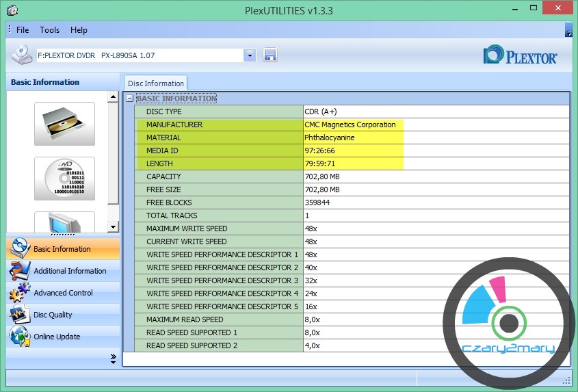Click the Online Update globe icon
Image resolution: width=578 pixels, height=392 pixels.
point(19,337)
